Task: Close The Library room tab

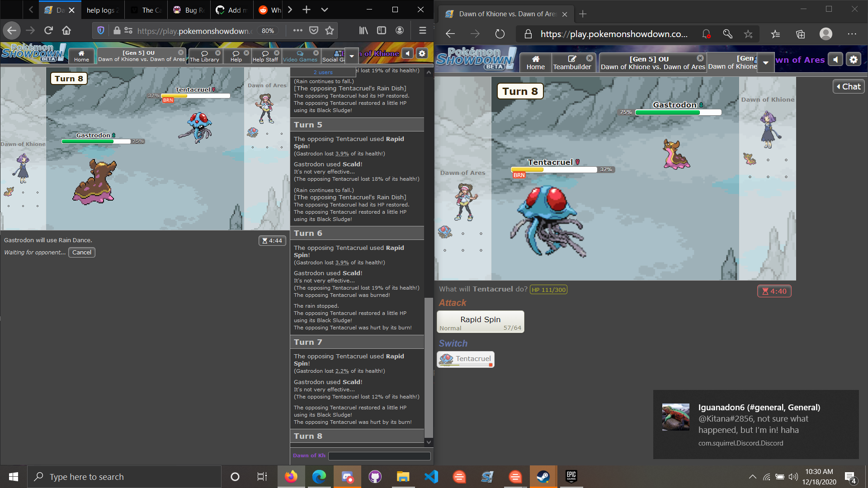Action: 217,53
